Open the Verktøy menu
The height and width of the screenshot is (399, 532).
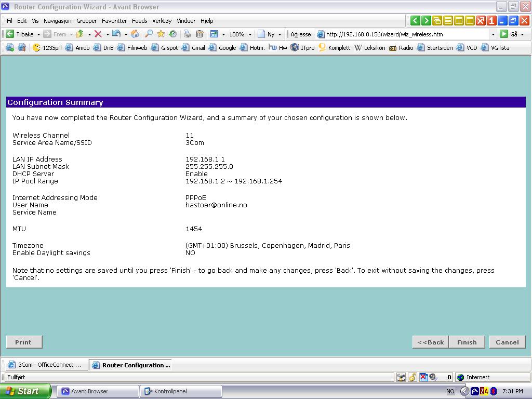tap(162, 21)
